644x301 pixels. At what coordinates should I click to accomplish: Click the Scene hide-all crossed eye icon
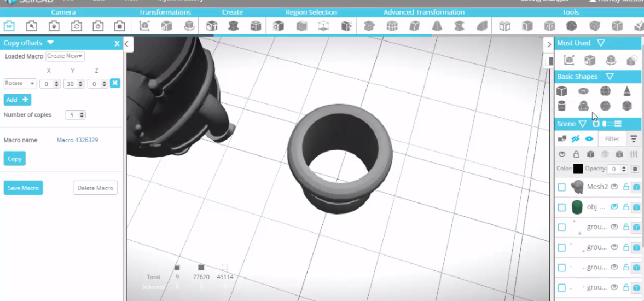[576, 139]
